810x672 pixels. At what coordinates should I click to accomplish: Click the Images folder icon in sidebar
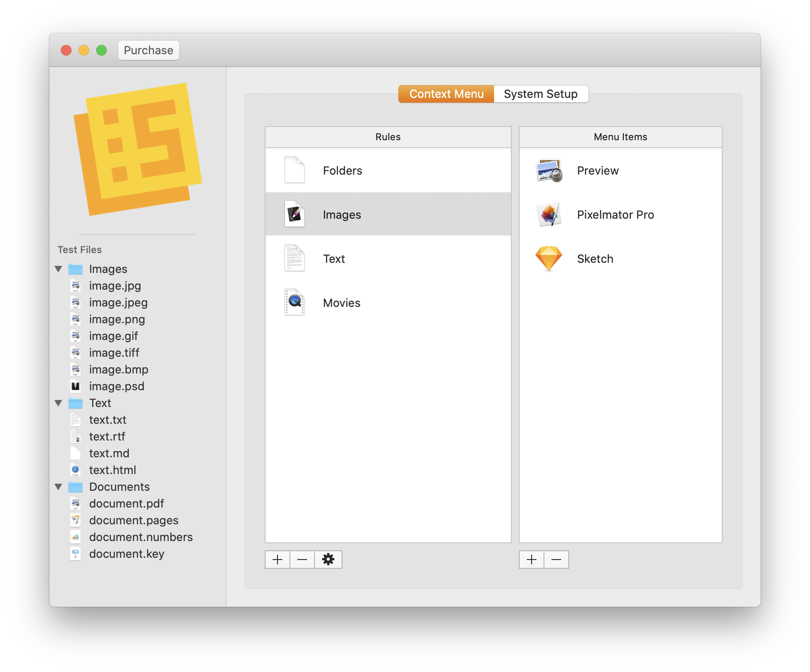[75, 269]
